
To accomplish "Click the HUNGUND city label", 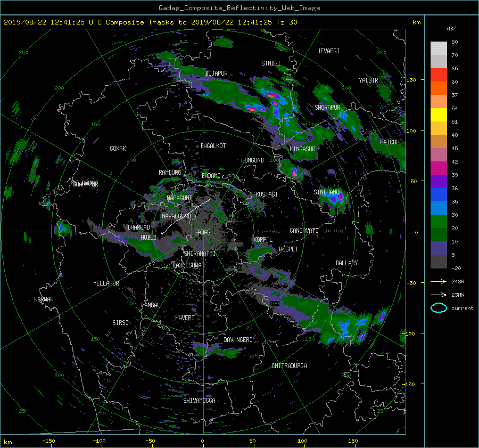I will pos(252,160).
